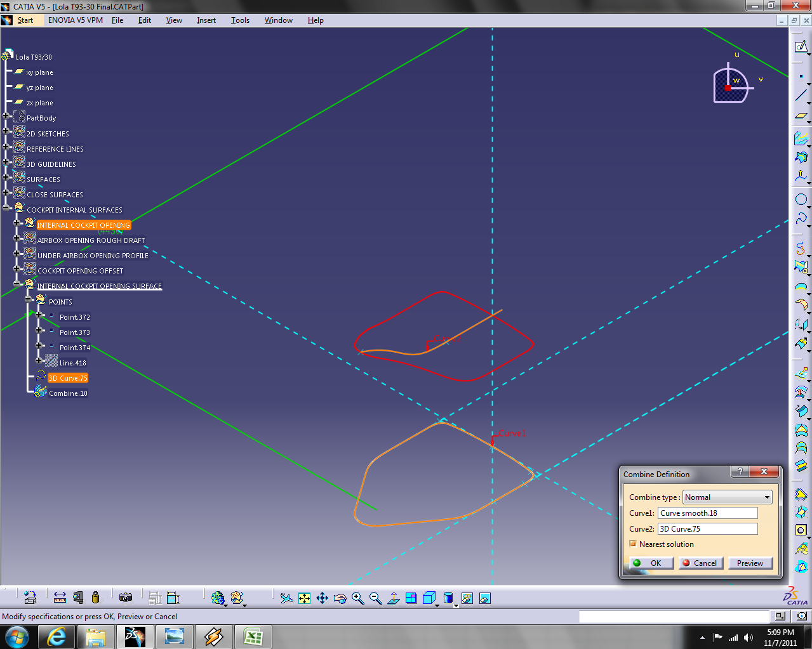
Task: Select the xy plane tree item
Action: [39, 72]
